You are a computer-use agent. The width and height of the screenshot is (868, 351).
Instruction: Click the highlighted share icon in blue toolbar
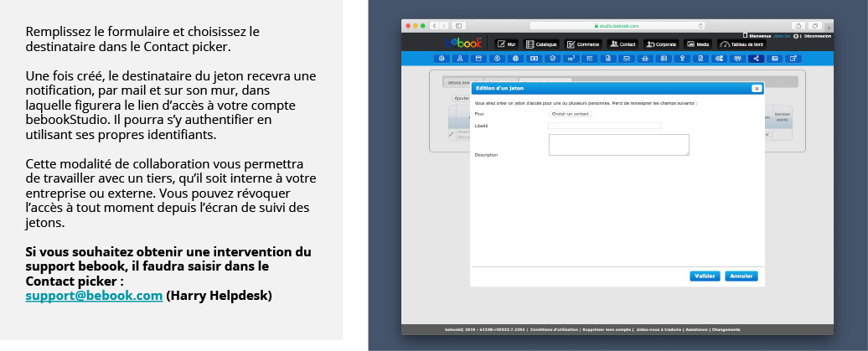[x=757, y=59]
